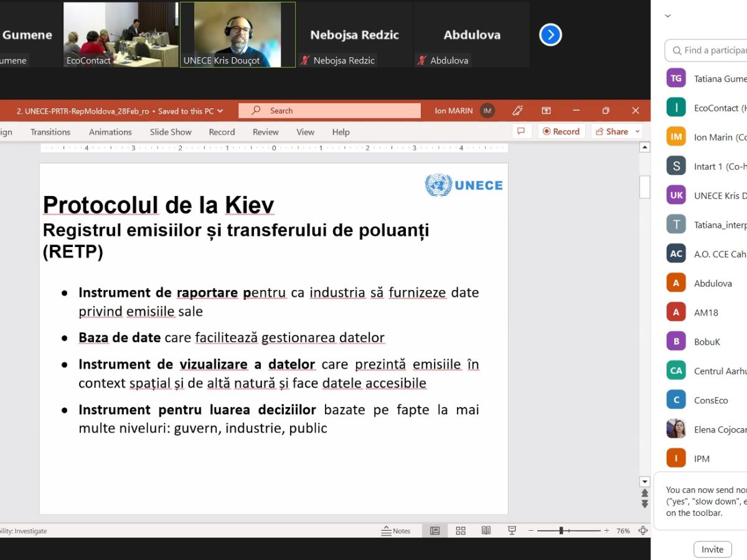Show next video participants with arrow
The width and height of the screenshot is (747, 560).
pos(550,35)
